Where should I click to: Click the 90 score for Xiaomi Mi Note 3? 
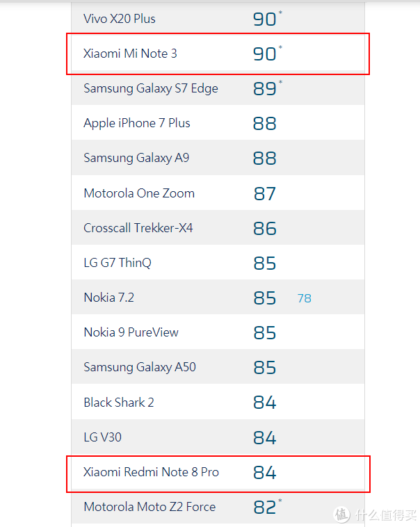coord(265,54)
